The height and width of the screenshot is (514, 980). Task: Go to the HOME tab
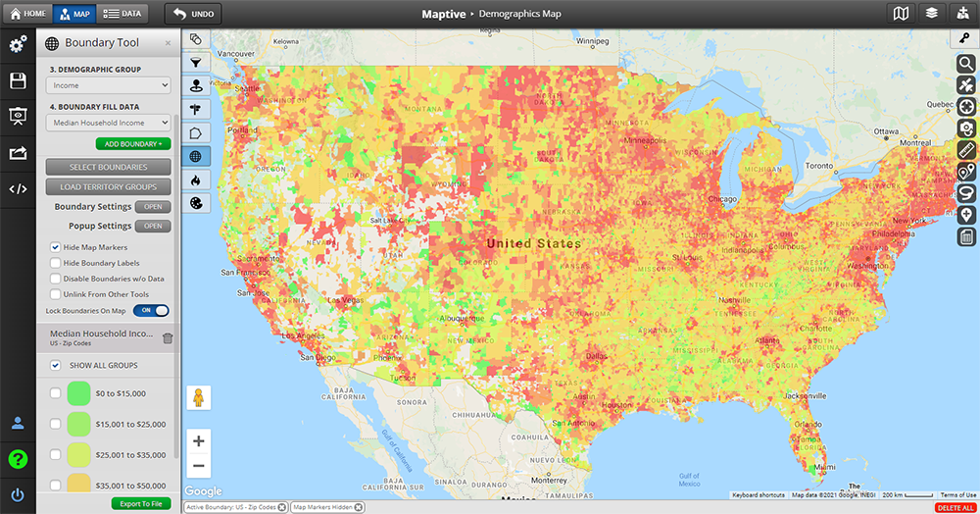click(x=27, y=14)
